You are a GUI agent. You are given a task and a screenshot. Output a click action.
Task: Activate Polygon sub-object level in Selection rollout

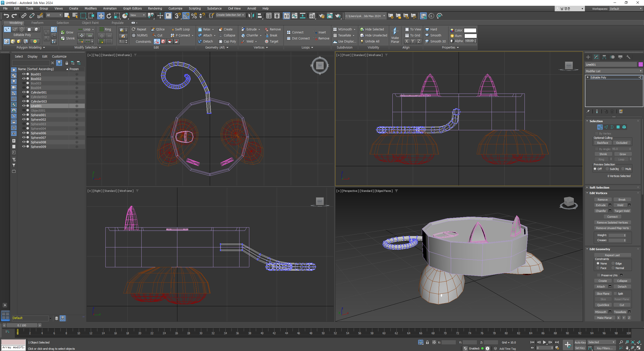click(x=618, y=127)
